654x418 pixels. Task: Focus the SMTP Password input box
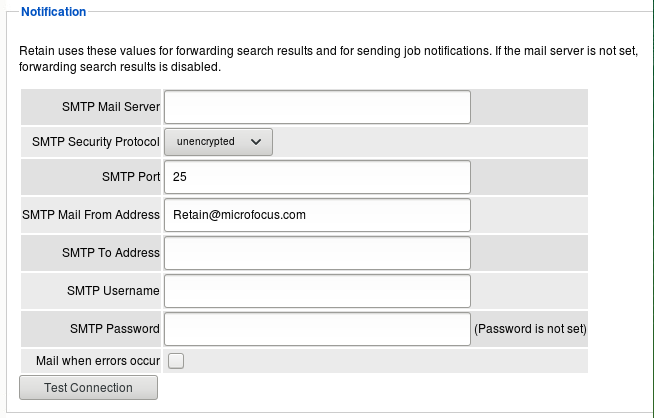[317, 329]
